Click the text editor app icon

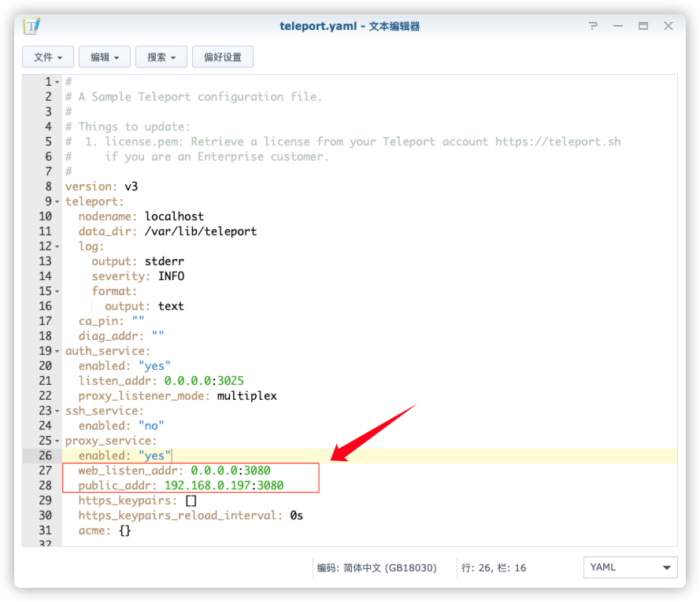pyautogui.click(x=31, y=26)
